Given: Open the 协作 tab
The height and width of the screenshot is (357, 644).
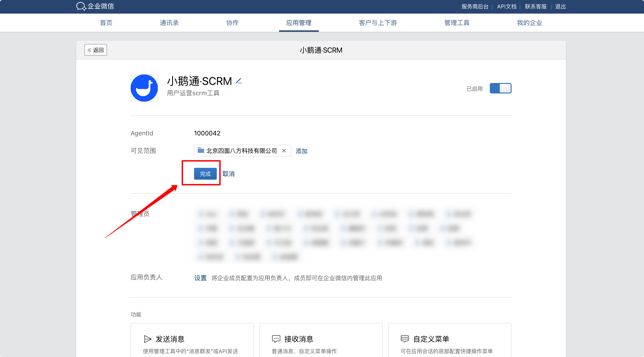Looking at the screenshot, I should point(232,23).
